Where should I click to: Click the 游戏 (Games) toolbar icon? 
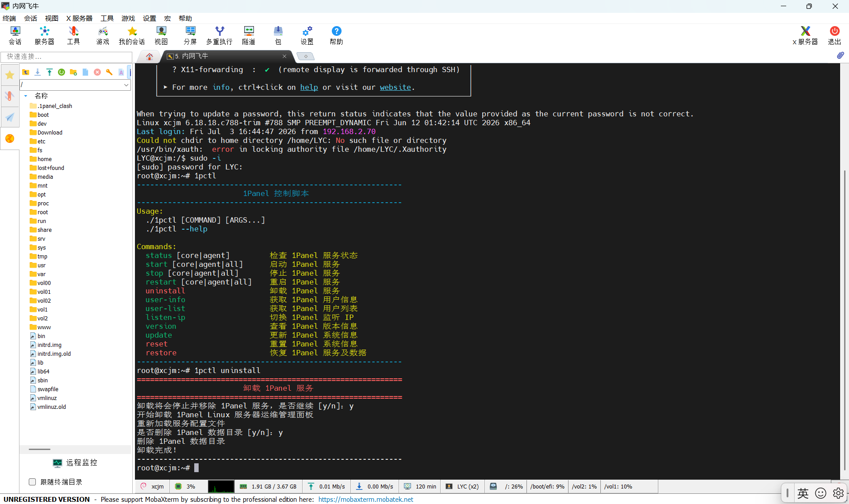point(103,35)
